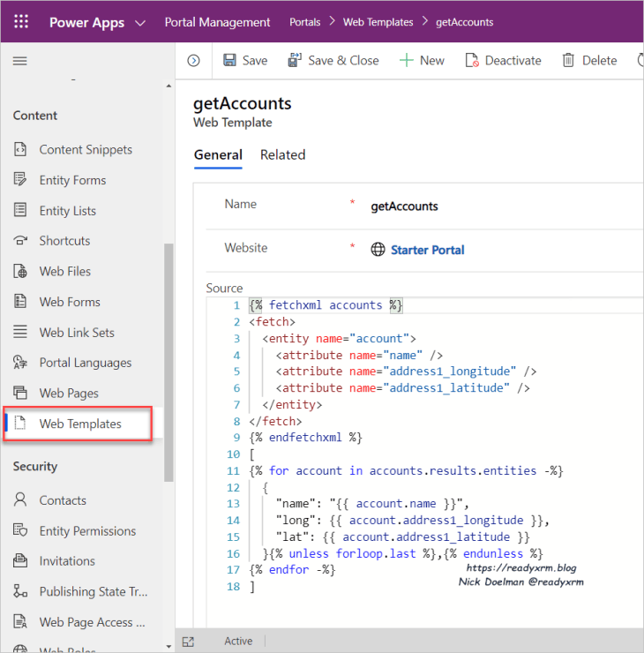Click source line 1 fetchxml accounts
Screen dimensions: 644x653
click(326, 305)
